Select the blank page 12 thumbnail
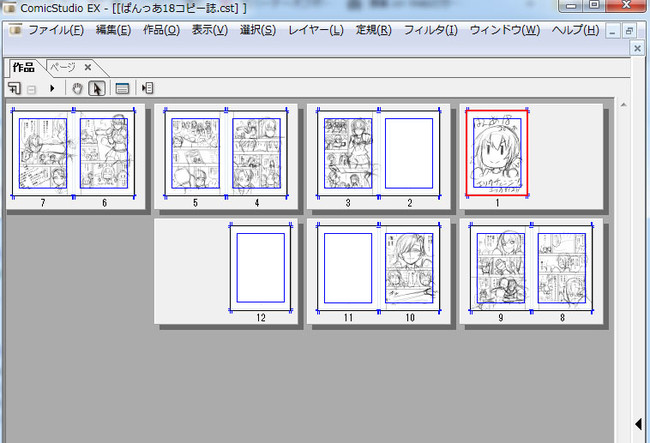The width and height of the screenshot is (650, 443). tap(260, 268)
